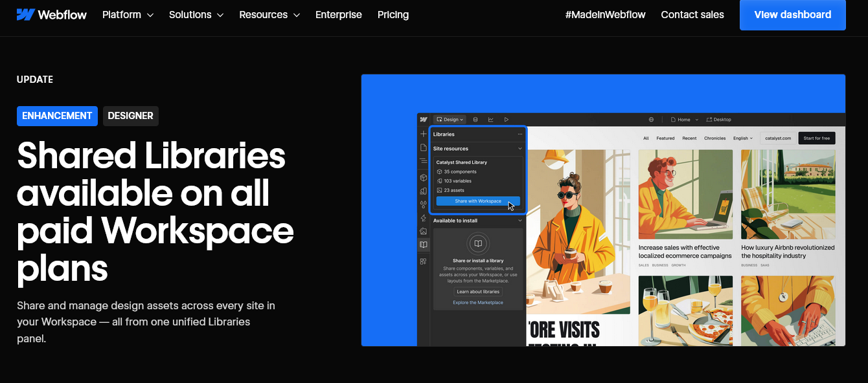The height and width of the screenshot is (383, 868).
Task: Click the Assets image icon in designer sidebar
Action: pyautogui.click(x=424, y=231)
